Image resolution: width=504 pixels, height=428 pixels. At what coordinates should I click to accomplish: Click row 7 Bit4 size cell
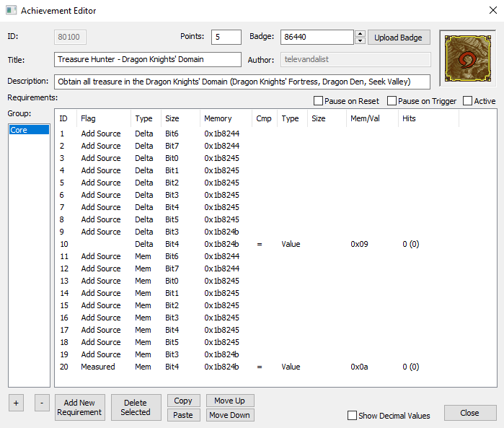click(172, 207)
